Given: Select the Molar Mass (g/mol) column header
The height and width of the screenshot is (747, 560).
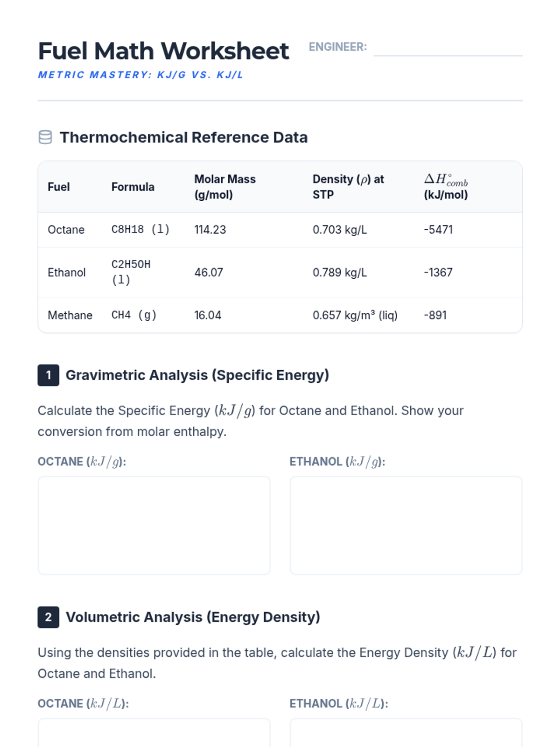Looking at the screenshot, I should 225,187.
